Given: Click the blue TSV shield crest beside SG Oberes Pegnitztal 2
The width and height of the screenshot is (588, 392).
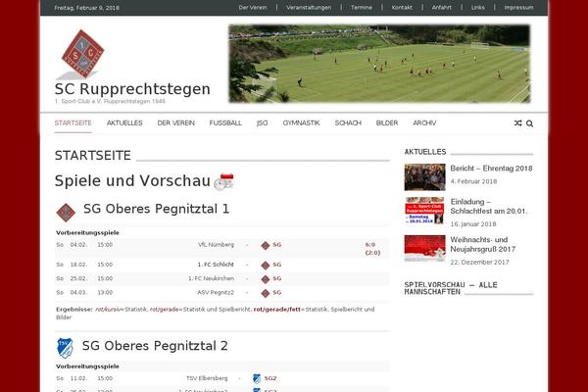Looking at the screenshot, I should coord(65,348).
